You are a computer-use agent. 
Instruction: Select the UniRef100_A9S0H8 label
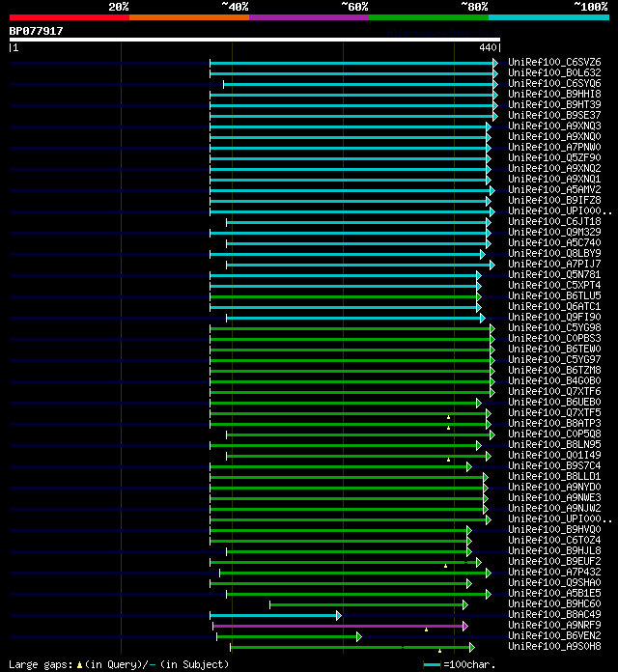554,646
